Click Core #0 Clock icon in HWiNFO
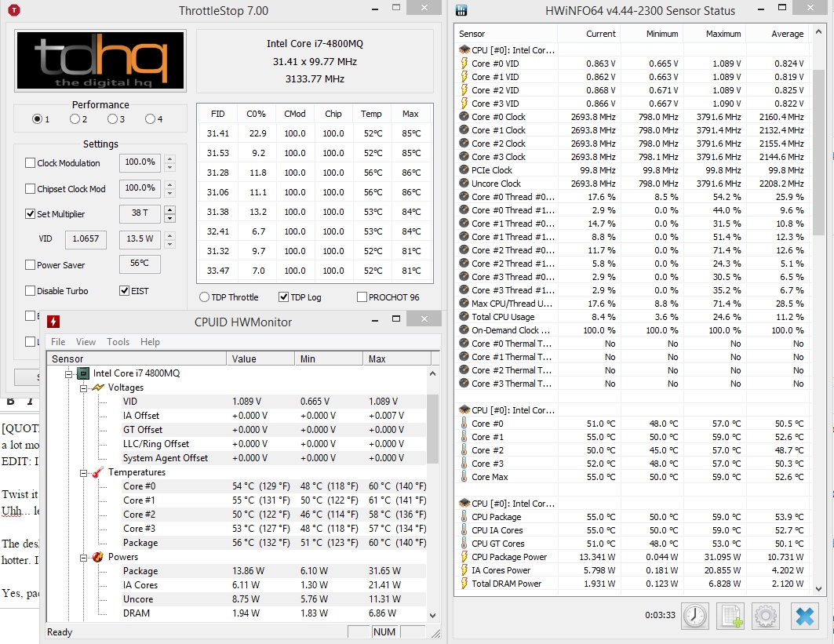The width and height of the screenshot is (834, 644). (x=464, y=117)
